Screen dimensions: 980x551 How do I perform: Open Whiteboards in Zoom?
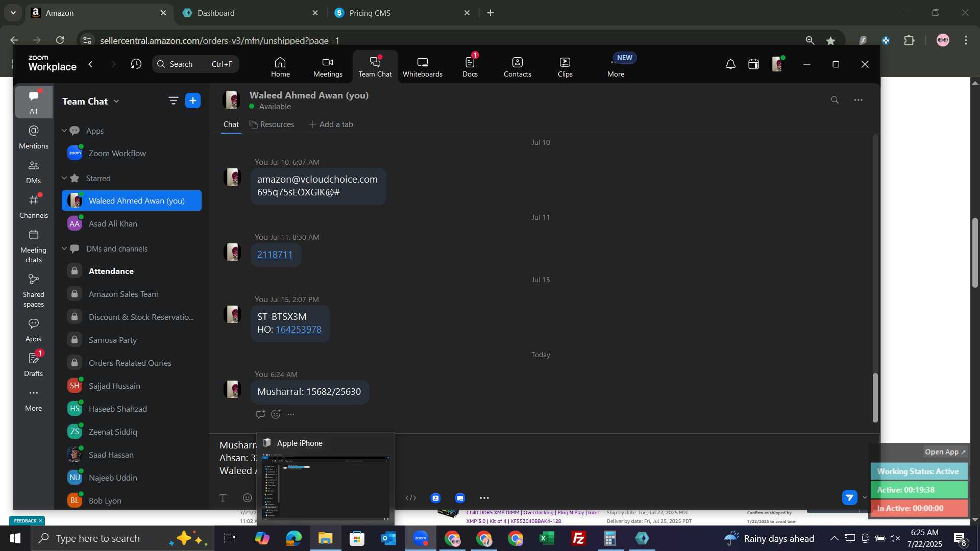pos(423,67)
